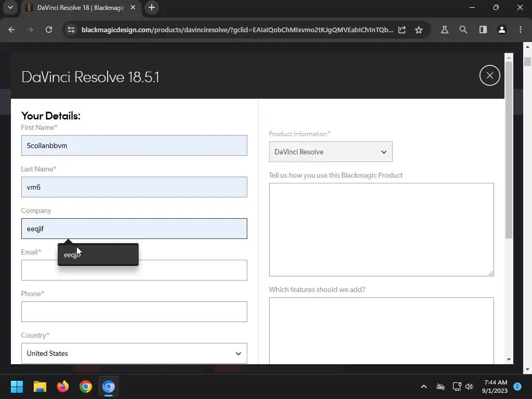Open Chrome three-dot menu
The width and height of the screenshot is (532, 399).
tap(521, 30)
